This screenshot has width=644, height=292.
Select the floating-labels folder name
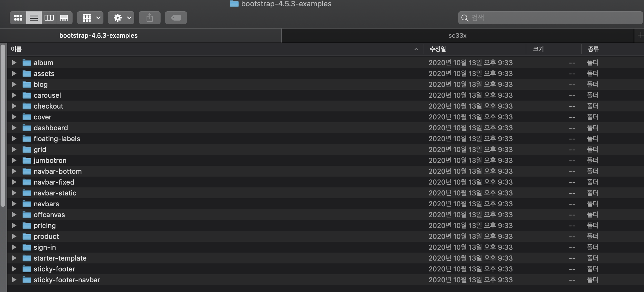57,139
